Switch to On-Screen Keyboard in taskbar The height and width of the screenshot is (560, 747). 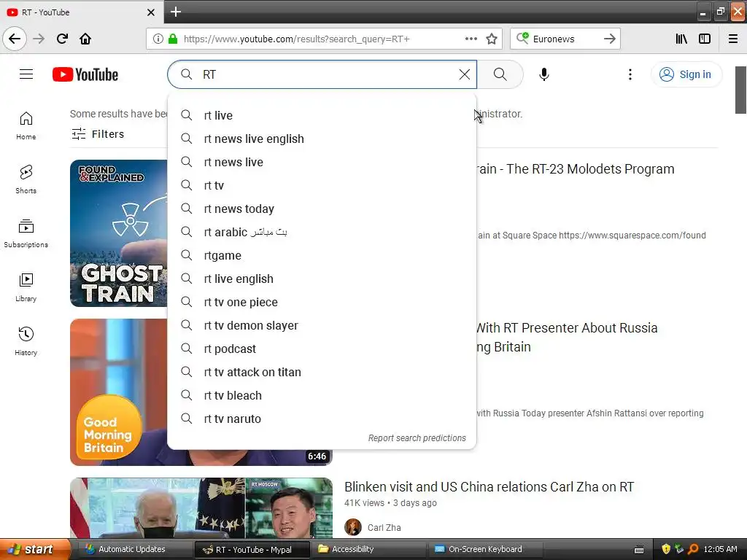click(x=485, y=549)
